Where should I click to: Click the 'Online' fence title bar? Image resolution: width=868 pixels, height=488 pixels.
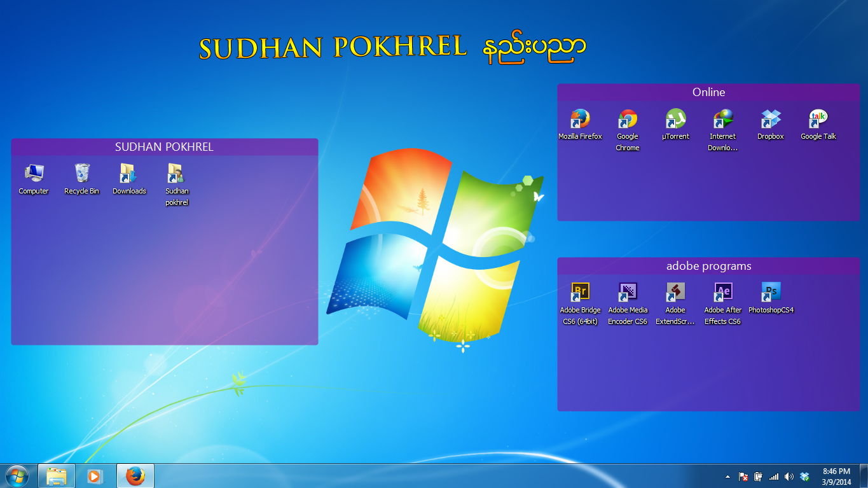[x=708, y=92]
